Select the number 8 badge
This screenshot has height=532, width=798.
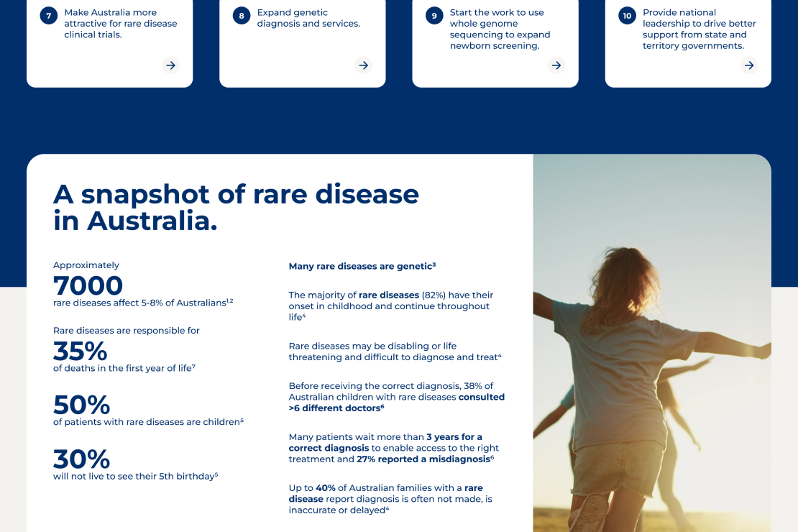(242, 16)
